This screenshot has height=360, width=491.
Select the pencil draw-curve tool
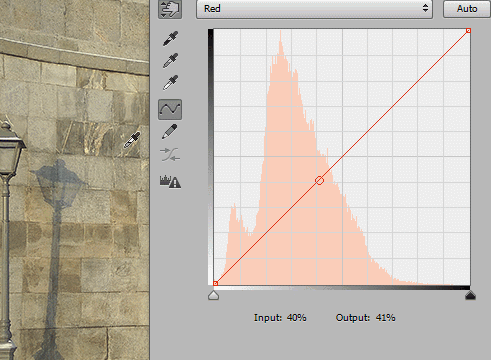170,132
